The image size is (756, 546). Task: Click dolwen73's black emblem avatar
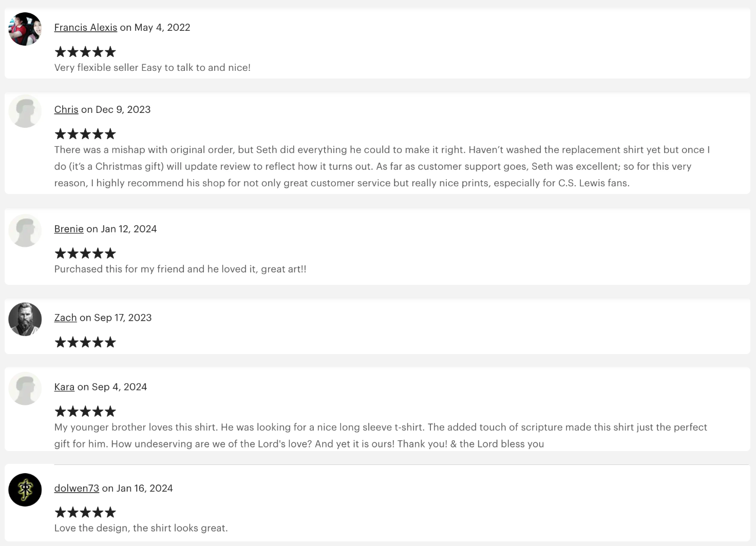tap(25, 490)
